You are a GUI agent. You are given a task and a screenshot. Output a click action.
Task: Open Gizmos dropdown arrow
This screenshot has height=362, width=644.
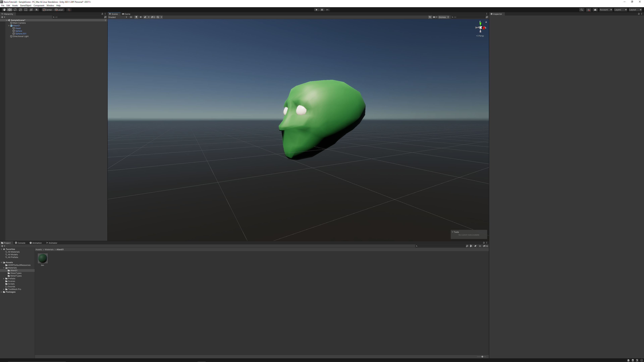448,17
